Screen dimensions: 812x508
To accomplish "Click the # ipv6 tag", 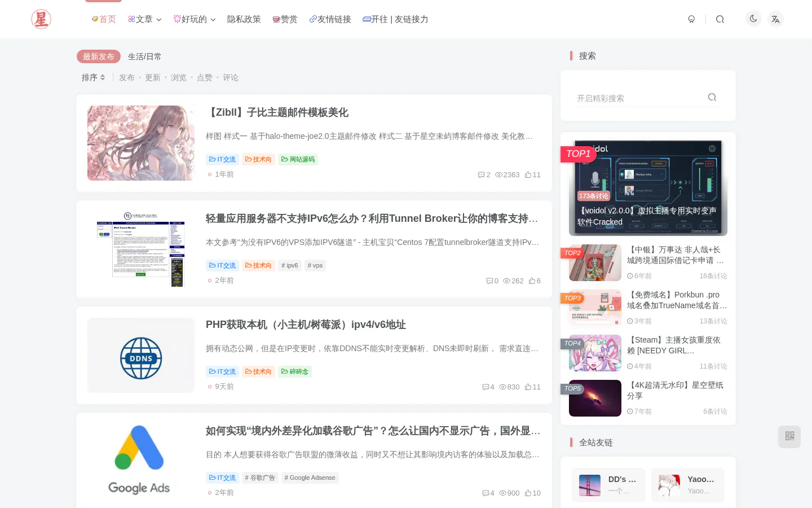I will click(290, 265).
